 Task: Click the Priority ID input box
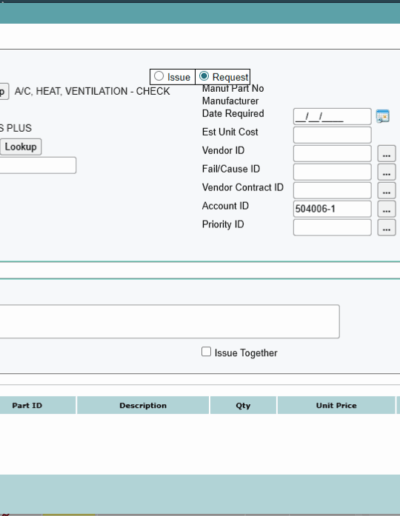(x=332, y=227)
